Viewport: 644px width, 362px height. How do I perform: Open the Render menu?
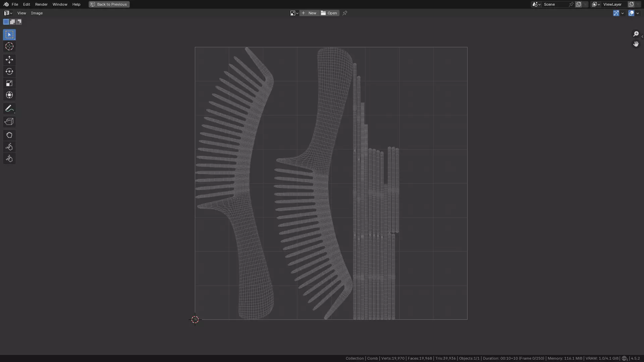point(41,4)
